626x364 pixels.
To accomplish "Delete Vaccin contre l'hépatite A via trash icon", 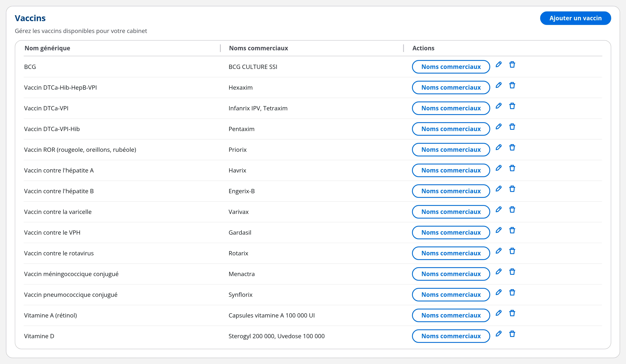I will pyautogui.click(x=512, y=168).
